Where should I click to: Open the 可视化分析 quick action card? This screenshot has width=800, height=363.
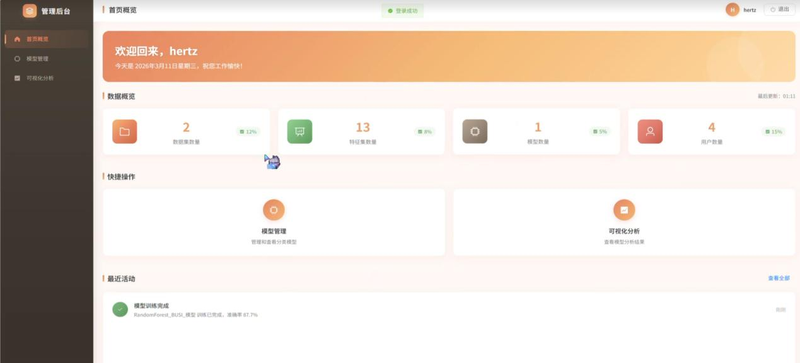(x=624, y=223)
